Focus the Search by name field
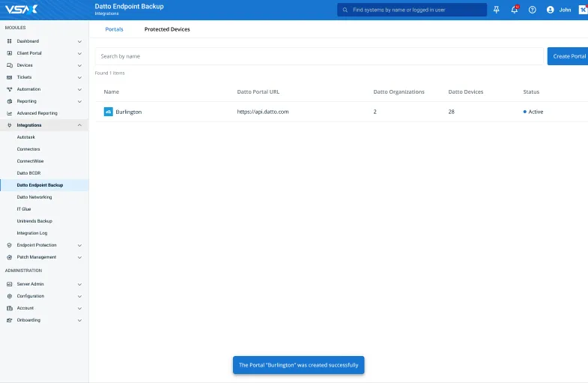The height and width of the screenshot is (383, 588). click(318, 56)
